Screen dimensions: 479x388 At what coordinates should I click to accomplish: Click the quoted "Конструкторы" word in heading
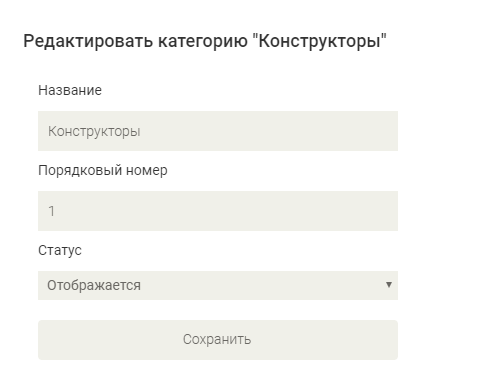tap(320, 41)
